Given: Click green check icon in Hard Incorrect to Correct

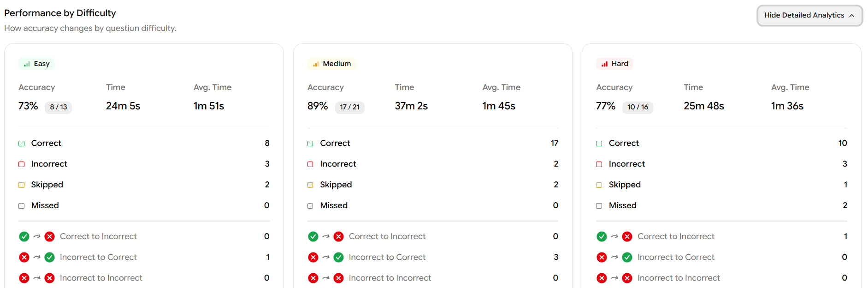Looking at the screenshot, I should 627,258.
